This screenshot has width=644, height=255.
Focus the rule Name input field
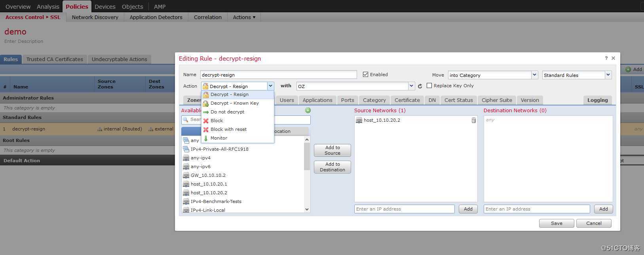pyautogui.click(x=279, y=75)
